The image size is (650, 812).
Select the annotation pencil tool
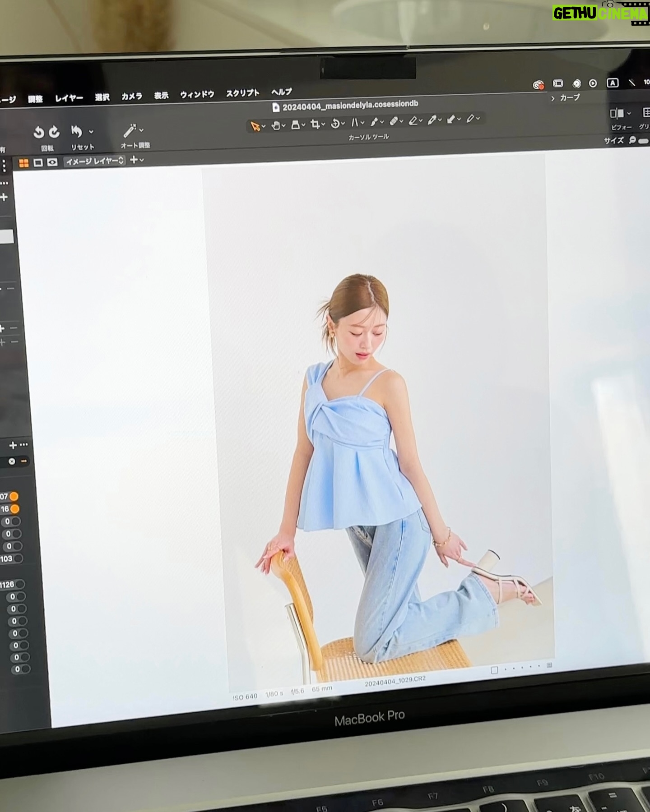click(x=471, y=119)
